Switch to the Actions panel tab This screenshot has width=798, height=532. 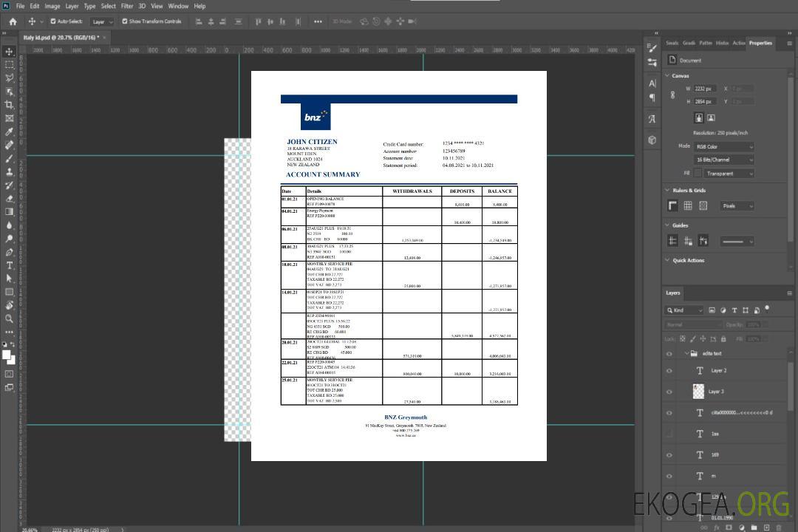click(x=738, y=44)
